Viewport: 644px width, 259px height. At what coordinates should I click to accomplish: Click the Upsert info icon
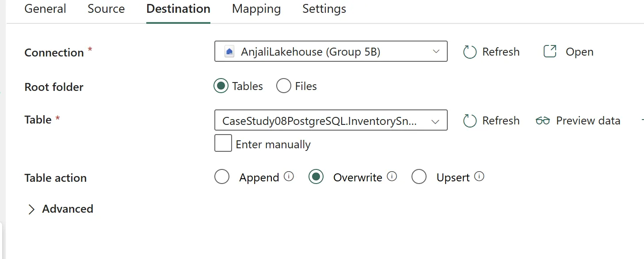(x=479, y=176)
